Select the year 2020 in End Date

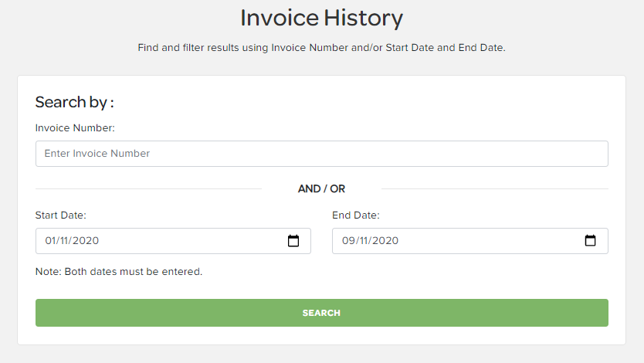pyautogui.click(x=385, y=241)
